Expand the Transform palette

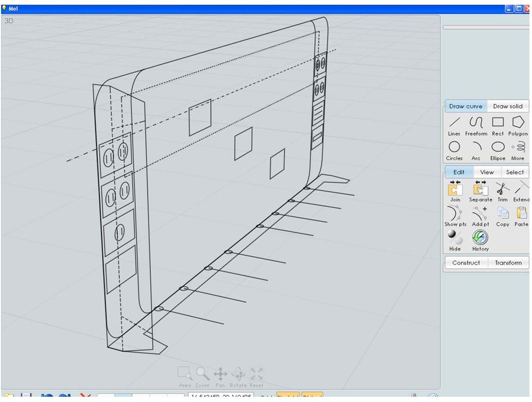[508, 263]
